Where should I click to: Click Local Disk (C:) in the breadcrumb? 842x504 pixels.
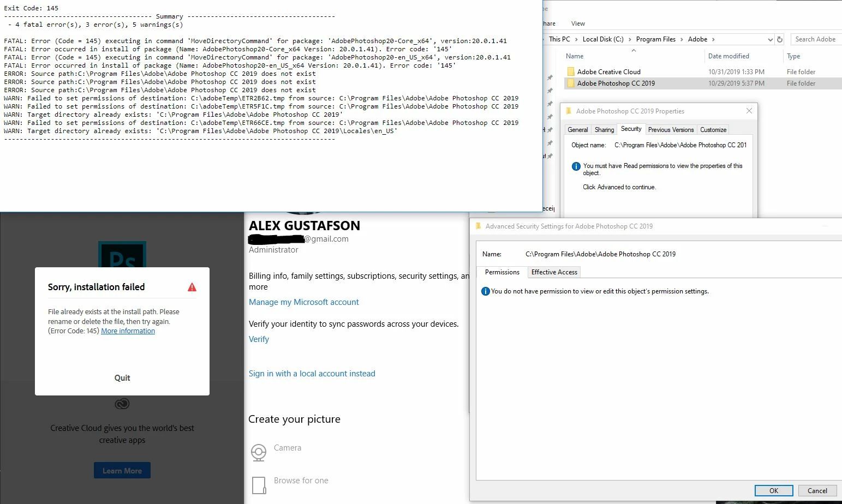[x=603, y=39]
